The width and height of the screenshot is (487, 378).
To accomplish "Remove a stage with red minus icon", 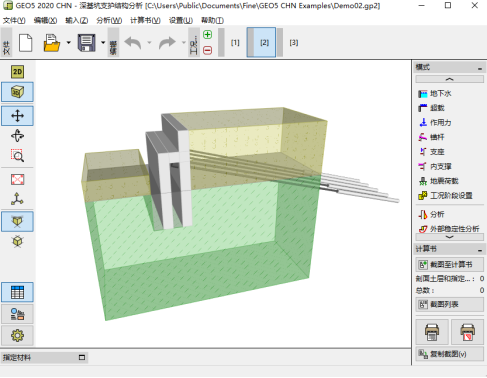I will click(x=207, y=50).
